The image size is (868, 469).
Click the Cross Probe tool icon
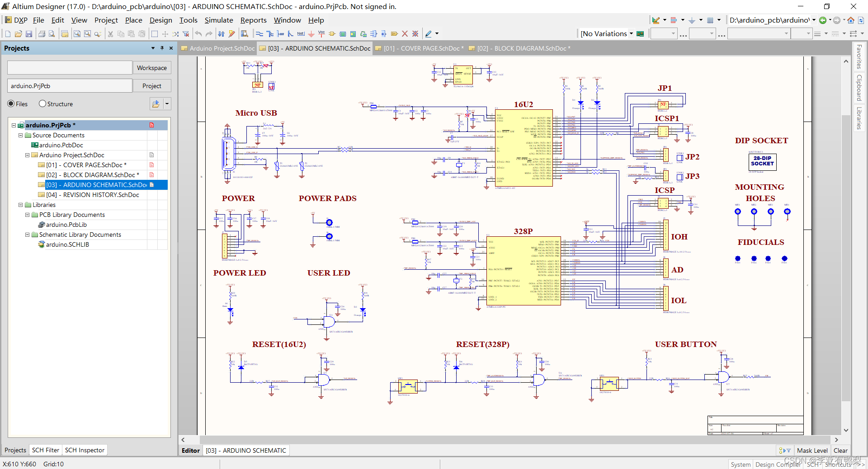point(232,34)
